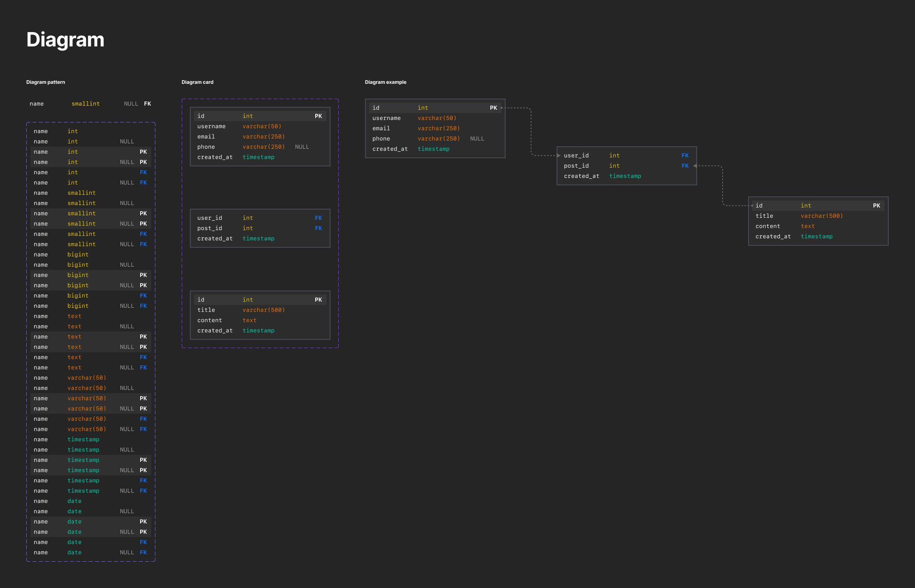Click username field in Diagram card table
Image resolution: width=915 pixels, height=588 pixels.
pyautogui.click(x=211, y=127)
